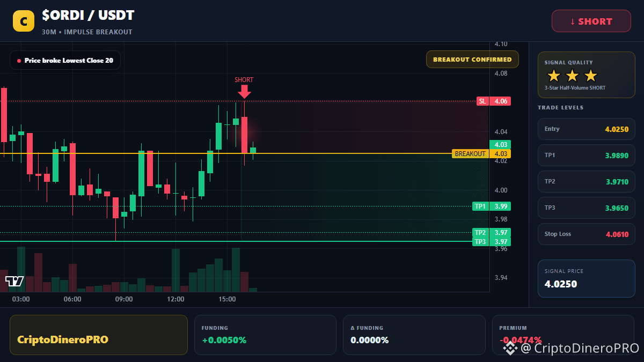This screenshot has height=362, width=644.
Task: Click the SL 4.06 price label
Action: [x=494, y=101]
